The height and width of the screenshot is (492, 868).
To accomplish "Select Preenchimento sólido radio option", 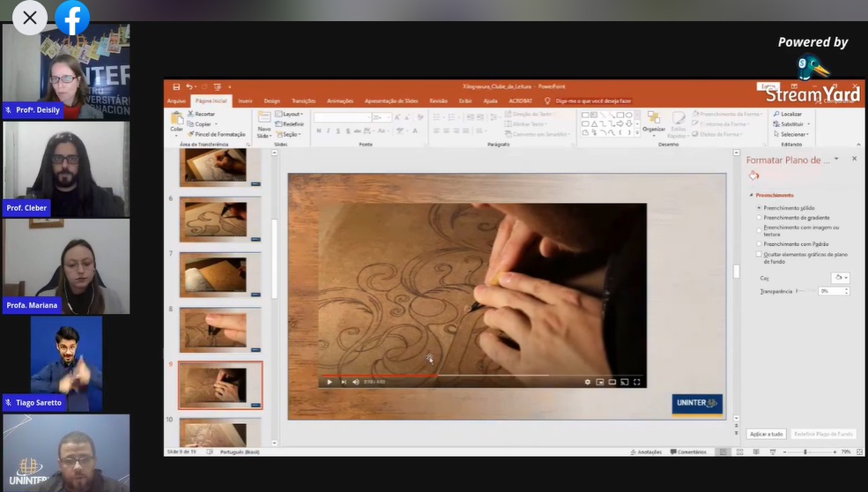I will tap(760, 208).
